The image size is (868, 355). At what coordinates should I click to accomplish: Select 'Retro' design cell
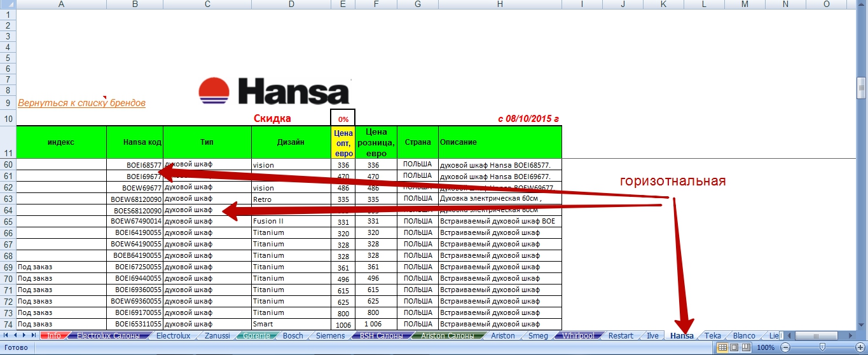point(291,199)
